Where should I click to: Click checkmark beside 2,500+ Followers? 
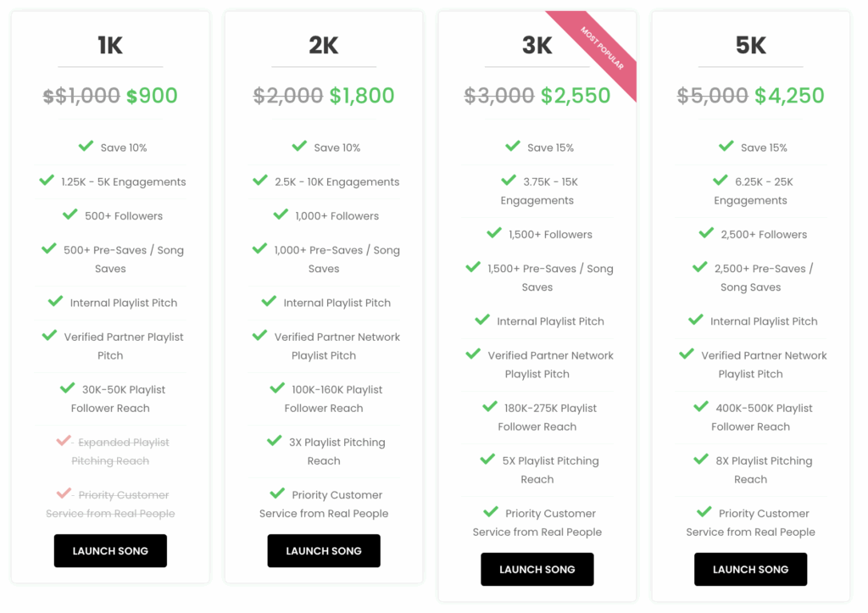pos(707,233)
